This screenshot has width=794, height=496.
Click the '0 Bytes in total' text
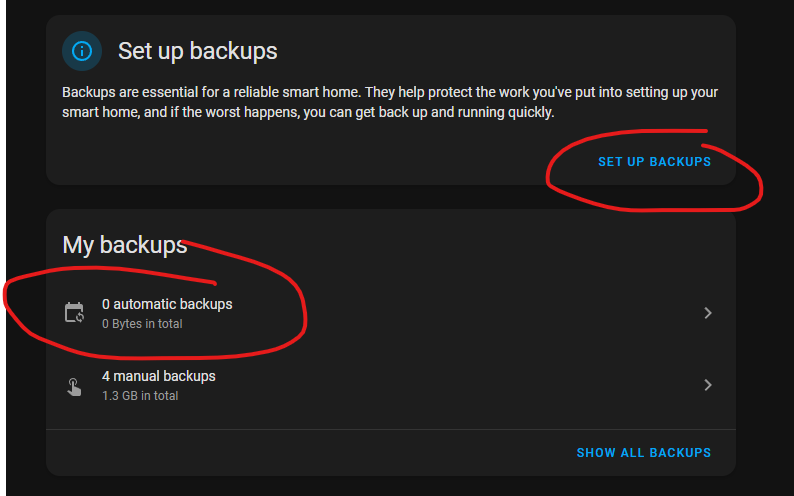[x=142, y=324]
